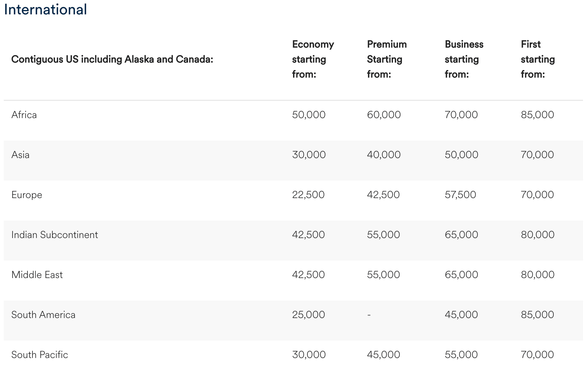Click the International section heading

pos(46,9)
